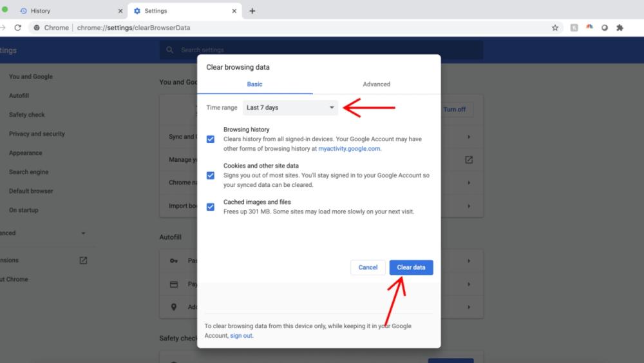
Task: Expand the Advanced section in sidebar
Action: coord(83,233)
